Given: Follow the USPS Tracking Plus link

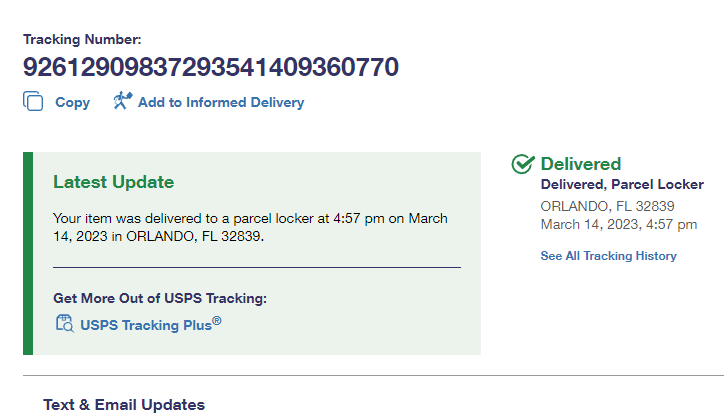Looking at the screenshot, I should click(x=144, y=325).
